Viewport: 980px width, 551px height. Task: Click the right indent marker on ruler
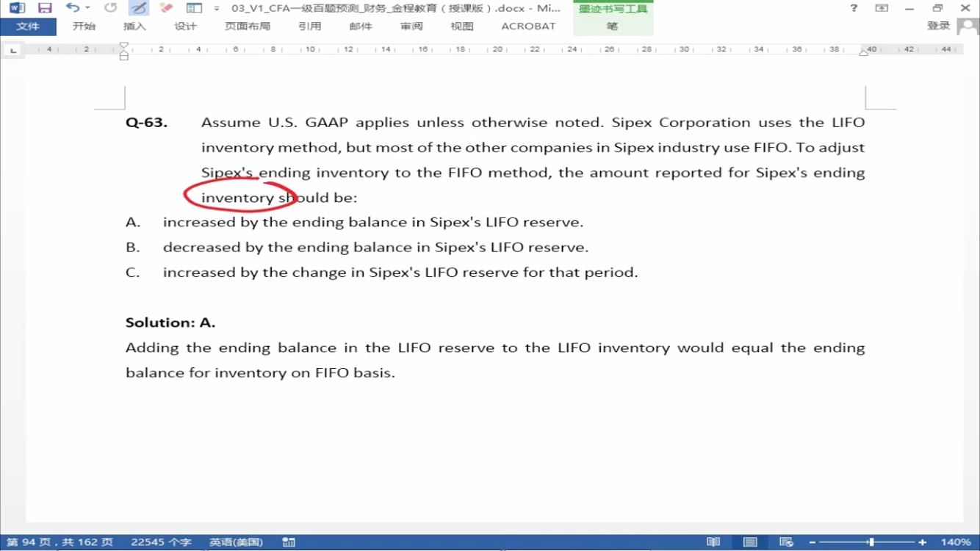[863, 52]
